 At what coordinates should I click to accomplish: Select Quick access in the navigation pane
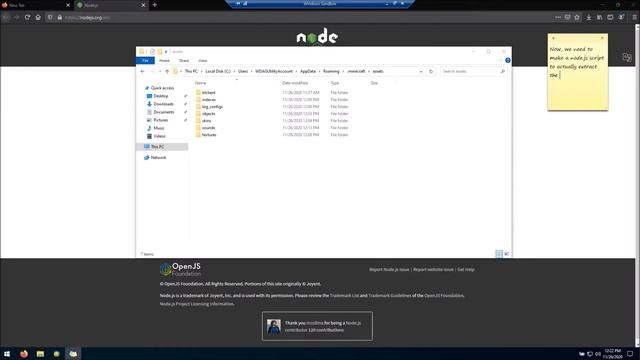[x=162, y=88]
